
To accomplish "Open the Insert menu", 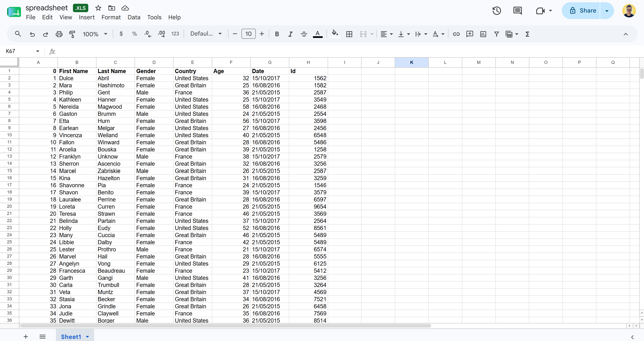I will (87, 17).
